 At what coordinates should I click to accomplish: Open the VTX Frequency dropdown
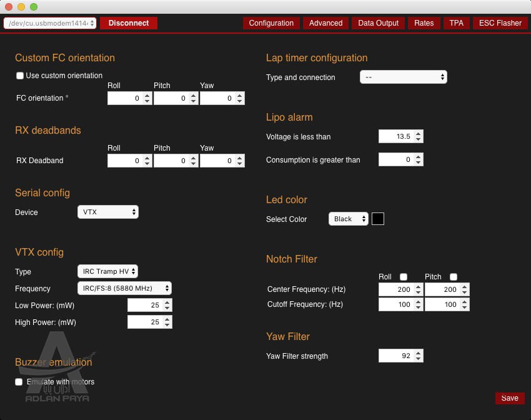124,288
